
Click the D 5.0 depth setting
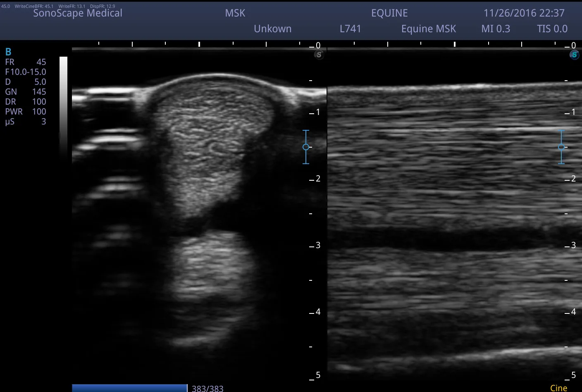click(x=26, y=82)
